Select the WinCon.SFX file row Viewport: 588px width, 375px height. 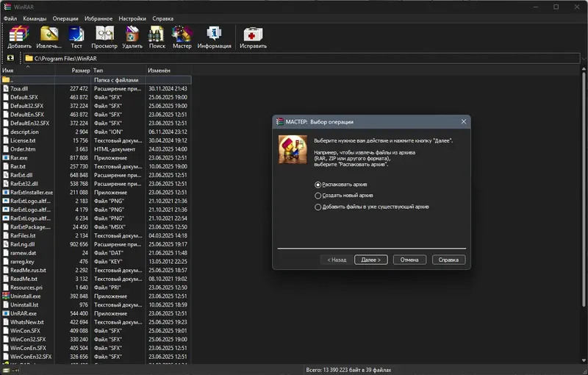pyautogui.click(x=96, y=330)
